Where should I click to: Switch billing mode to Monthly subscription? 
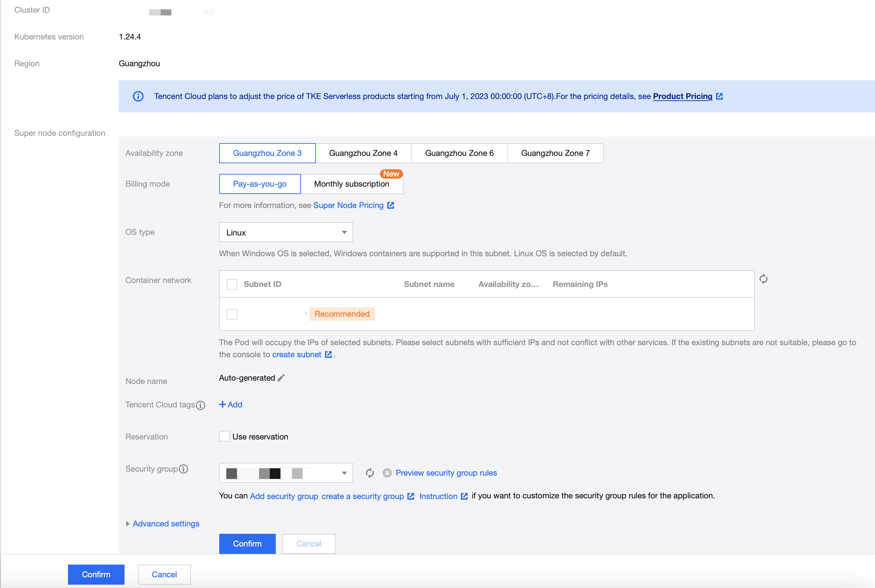(x=351, y=184)
